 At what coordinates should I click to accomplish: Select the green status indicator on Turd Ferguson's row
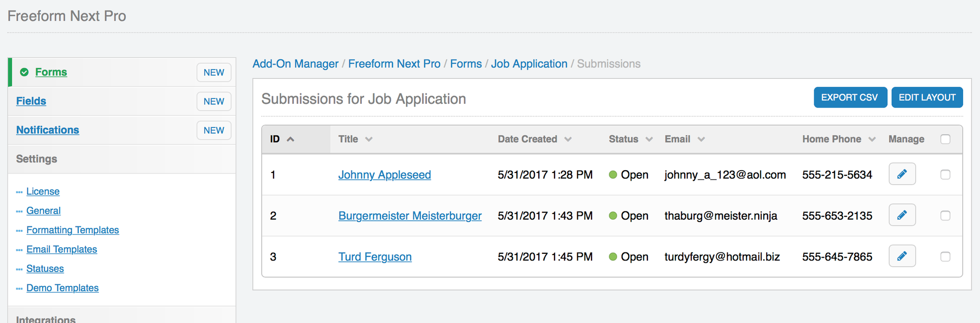pyautogui.click(x=613, y=257)
